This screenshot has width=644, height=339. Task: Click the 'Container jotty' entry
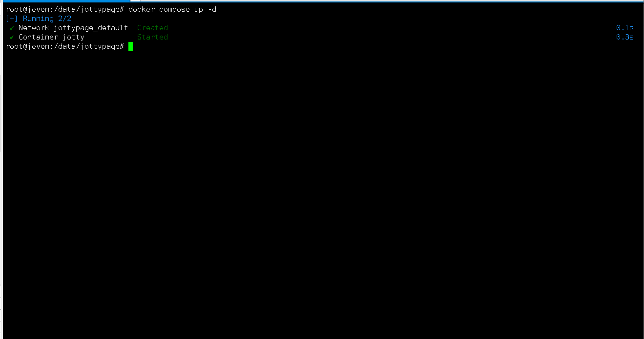[x=51, y=37]
